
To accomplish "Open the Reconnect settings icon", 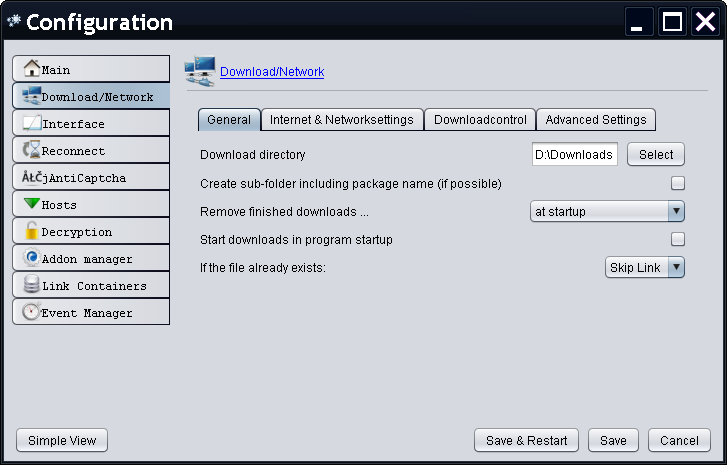I will (x=31, y=150).
